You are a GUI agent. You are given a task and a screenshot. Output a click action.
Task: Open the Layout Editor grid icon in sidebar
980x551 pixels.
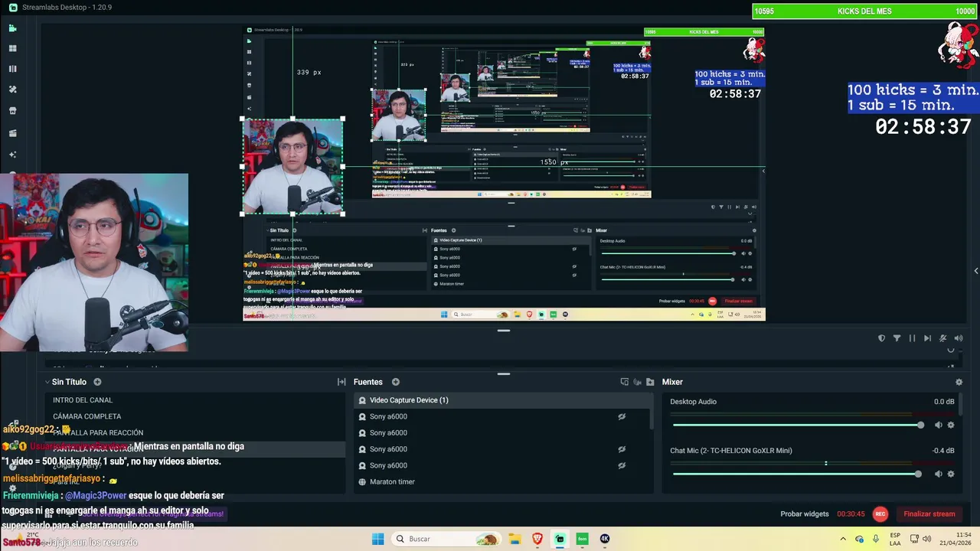12,48
